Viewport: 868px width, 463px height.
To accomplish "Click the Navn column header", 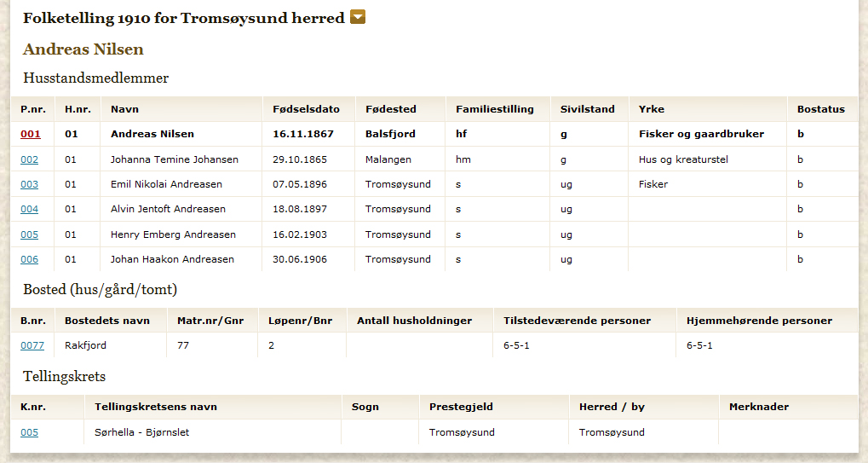I will point(124,109).
